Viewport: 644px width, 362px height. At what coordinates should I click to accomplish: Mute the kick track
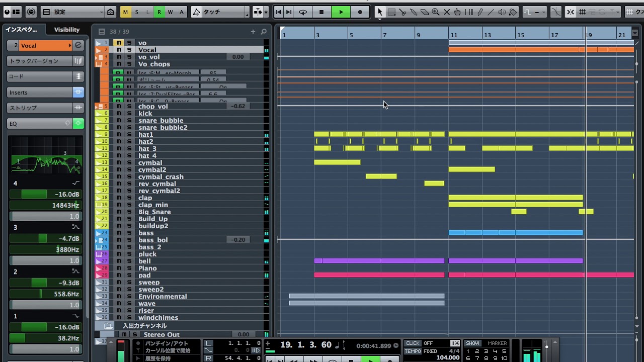coord(119,114)
